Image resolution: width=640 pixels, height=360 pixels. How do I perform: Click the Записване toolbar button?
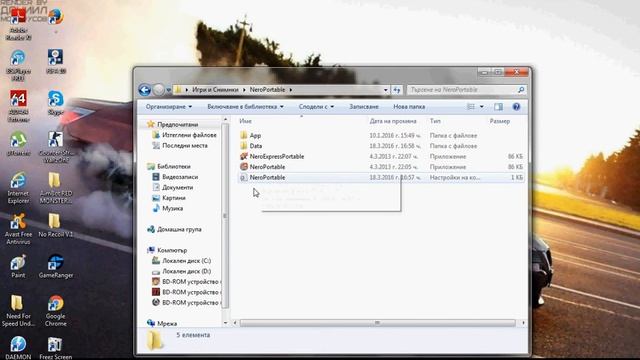coord(364,107)
